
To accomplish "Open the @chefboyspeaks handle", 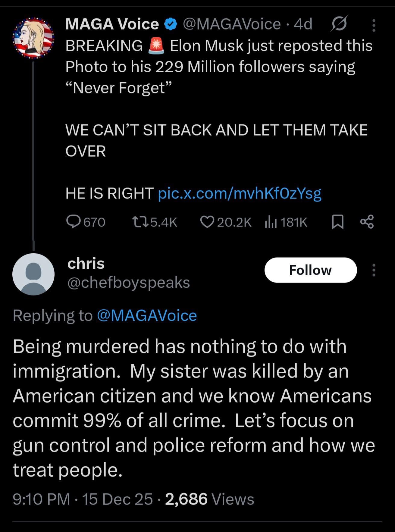I will [x=129, y=283].
